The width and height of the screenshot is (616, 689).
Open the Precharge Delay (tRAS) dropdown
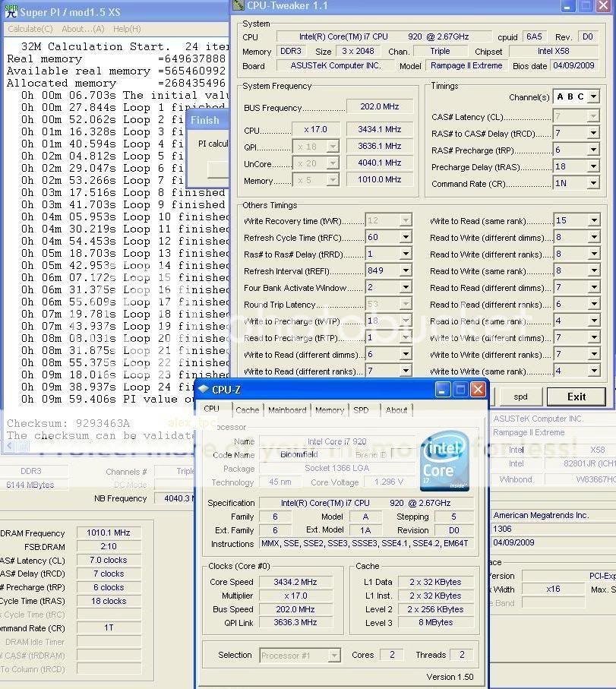(x=593, y=166)
